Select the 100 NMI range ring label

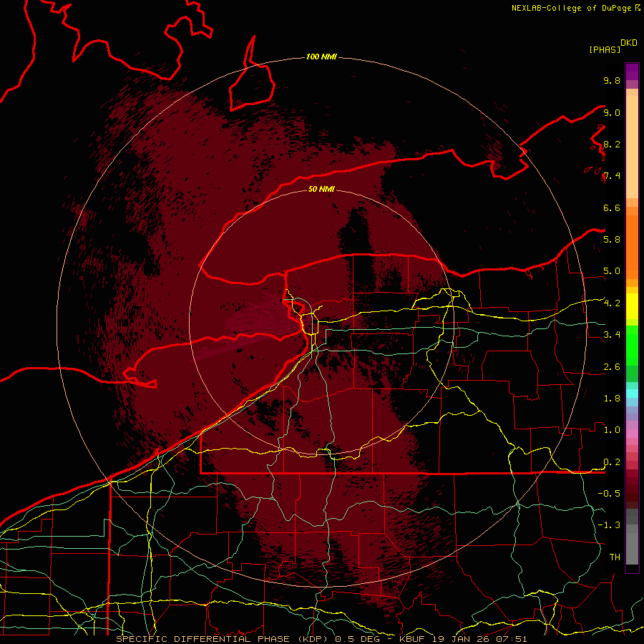coord(321,57)
